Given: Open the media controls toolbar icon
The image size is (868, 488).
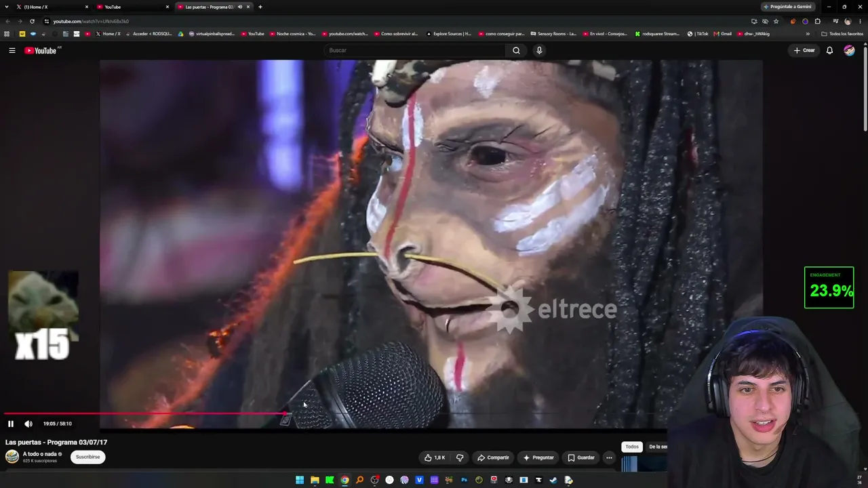Looking at the screenshot, I should [x=835, y=21].
